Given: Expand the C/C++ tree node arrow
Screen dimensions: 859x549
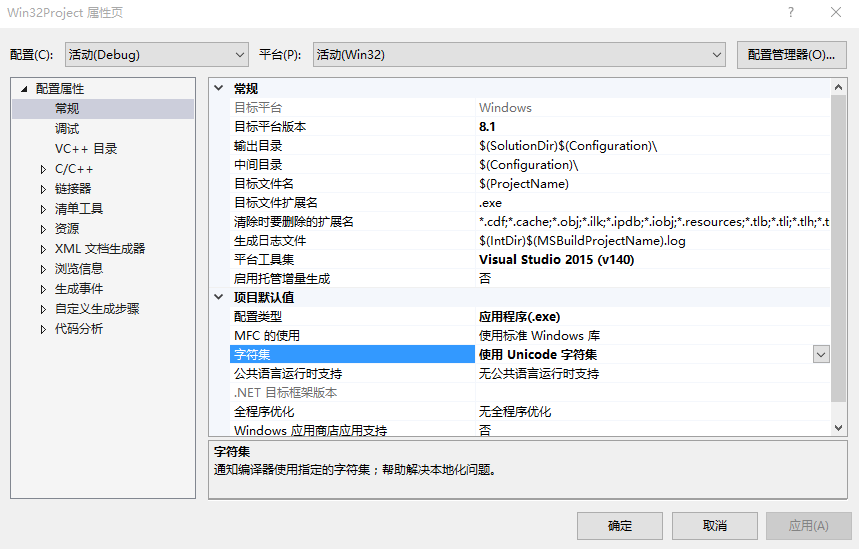Looking at the screenshot, I should [43, 169].
